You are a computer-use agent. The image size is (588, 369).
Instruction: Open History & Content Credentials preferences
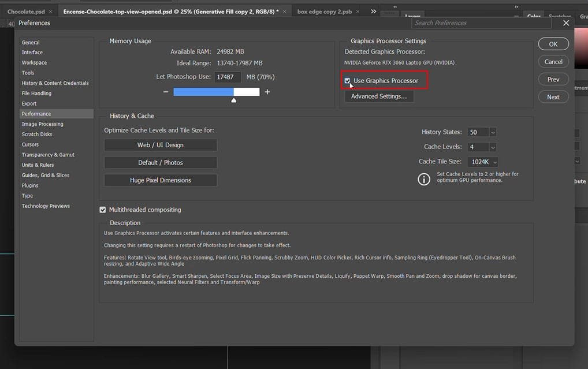coord(56,83)
